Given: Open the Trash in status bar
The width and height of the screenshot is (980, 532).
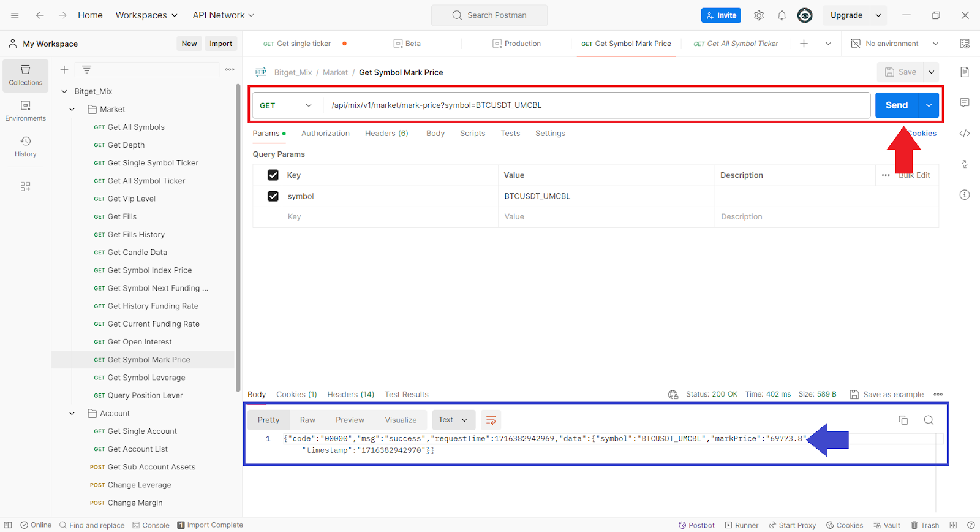Looking at the screenshot, I should pyautogui.click(x=925, y=525).
